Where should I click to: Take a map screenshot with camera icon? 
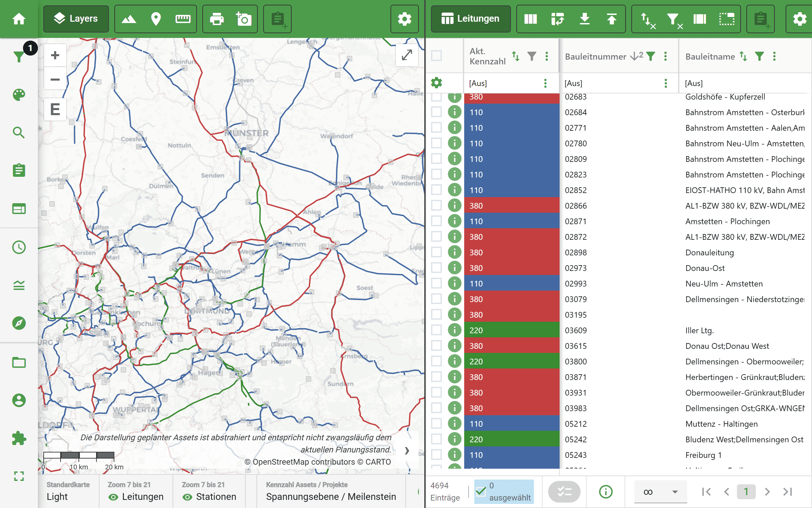pyautogui.click(x=244, y=19)
